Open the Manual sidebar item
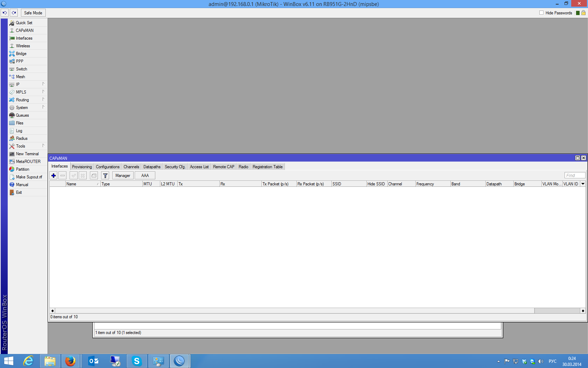The width and height of the screenshot is (588, 368). (x=28, y=185)
